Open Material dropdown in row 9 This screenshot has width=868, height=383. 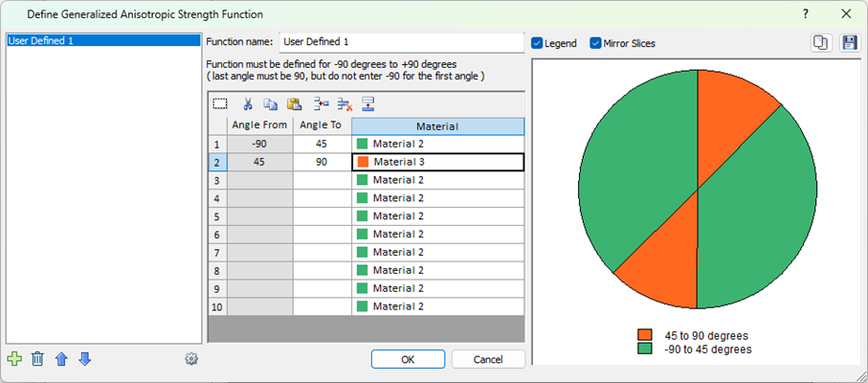point(438,289)
